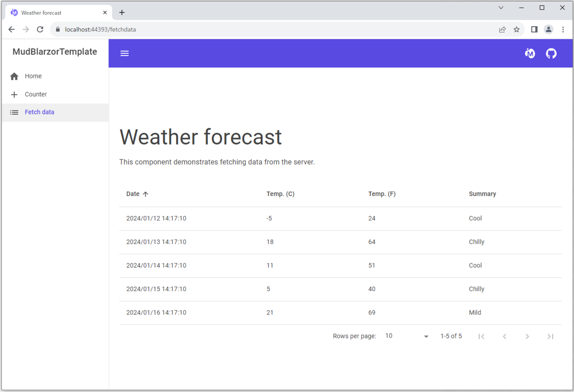Click the Chilly summary for 2024/01/13

(x=476, y=242)
